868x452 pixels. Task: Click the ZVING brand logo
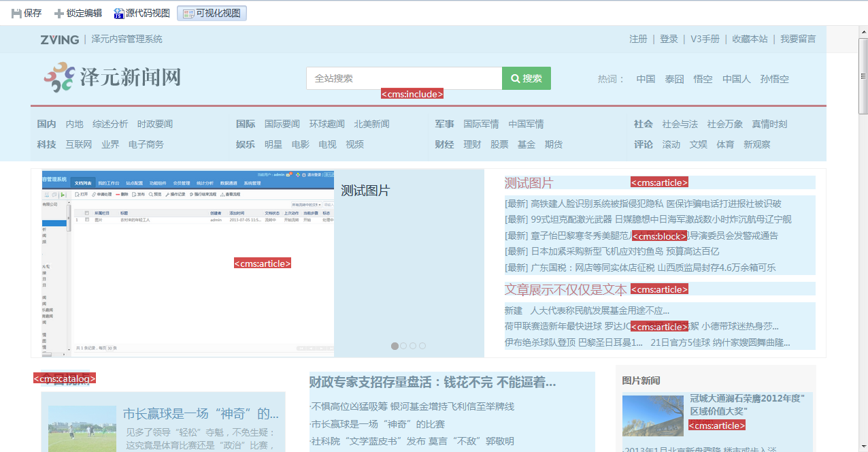pos(59,39)
